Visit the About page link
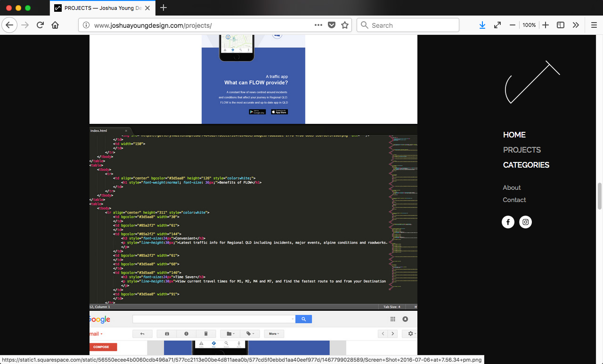The image size is (603, 364). (x=512, y=187)
